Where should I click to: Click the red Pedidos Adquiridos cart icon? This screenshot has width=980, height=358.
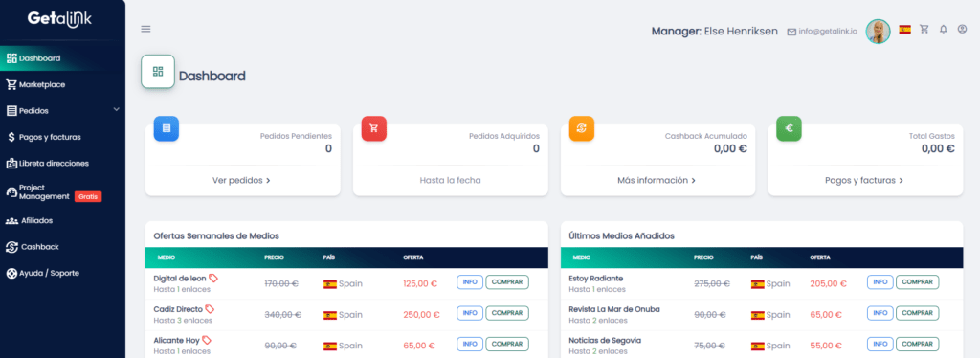coord(374,128)
